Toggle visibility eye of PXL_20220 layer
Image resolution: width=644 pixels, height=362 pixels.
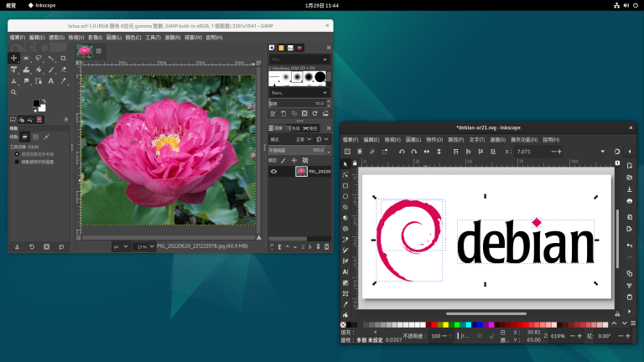(273, 172)
